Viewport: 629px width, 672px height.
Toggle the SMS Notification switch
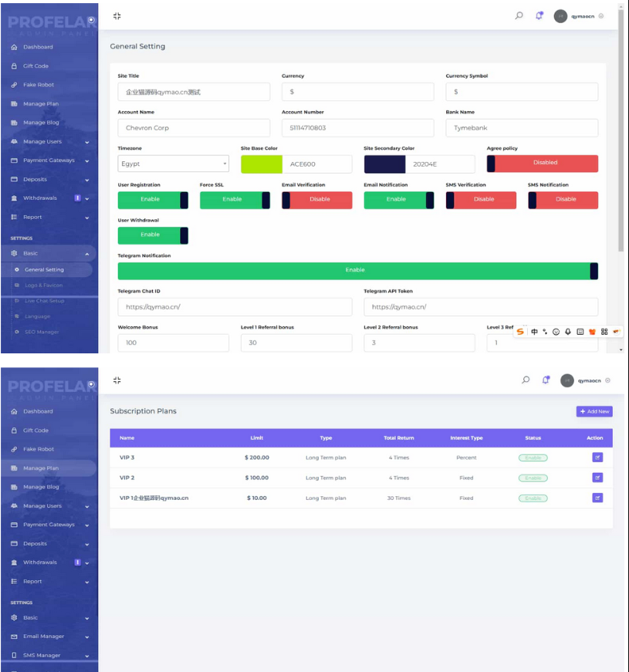point(563,199)
